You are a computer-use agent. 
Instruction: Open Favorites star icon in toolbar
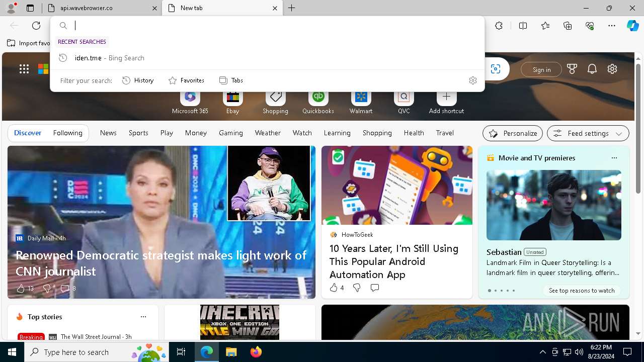tap(545, 26)
